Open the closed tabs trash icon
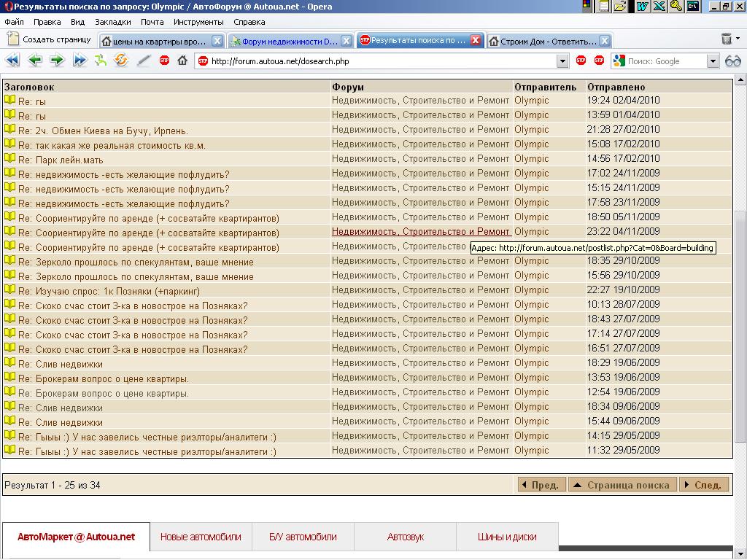This screenshot has width=747, height=560. pyautogui.click(x=726, y=39)
